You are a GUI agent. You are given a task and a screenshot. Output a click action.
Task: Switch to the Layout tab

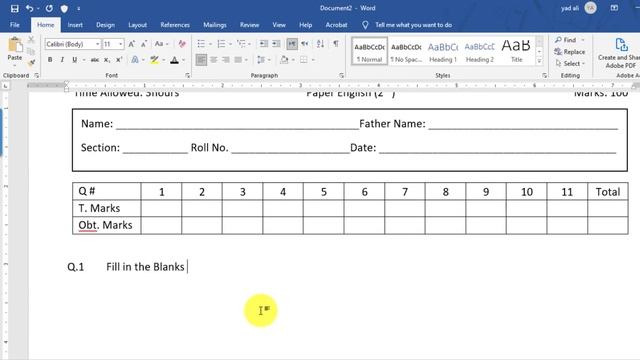tap(138, 25)
